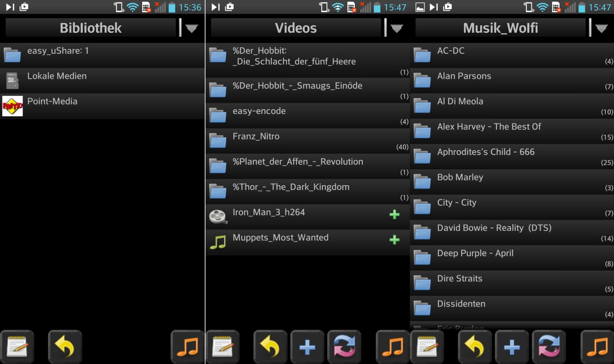Open the Iron_Man_3_h264 video file

tap(308, 217)
